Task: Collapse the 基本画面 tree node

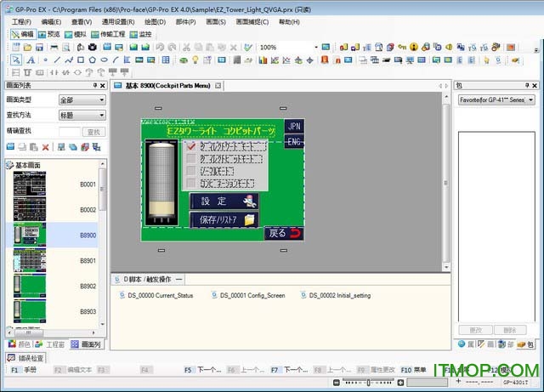Action: (9, 165)
